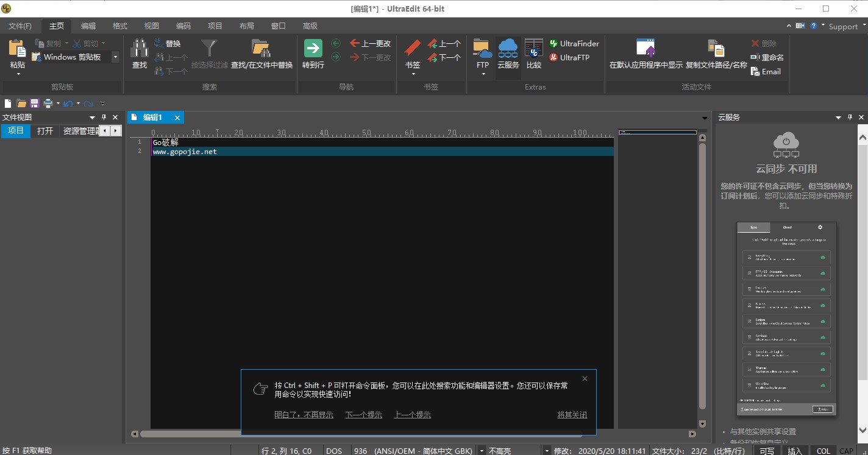Click the Paste clipboard icon

pyautogui.click(x=17, y=49)
